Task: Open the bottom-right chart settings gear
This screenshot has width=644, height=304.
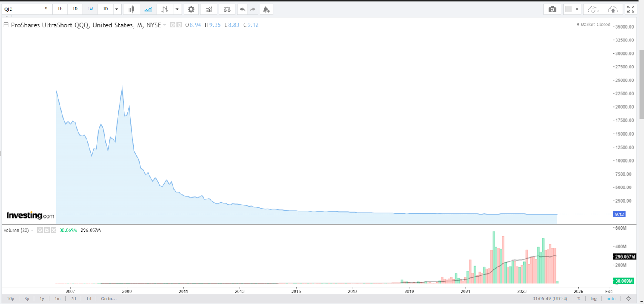Action: point(628,299)
